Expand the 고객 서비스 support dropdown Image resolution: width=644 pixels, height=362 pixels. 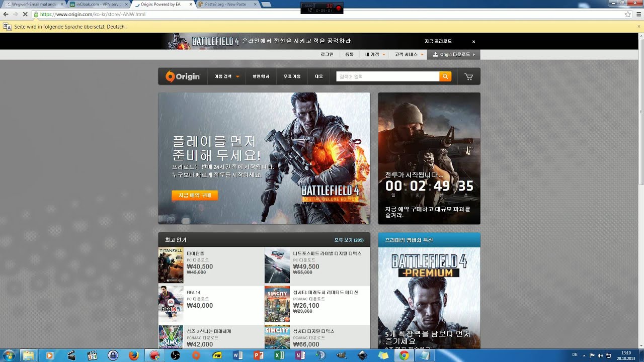pyautogui.click(x=409, y=54)
